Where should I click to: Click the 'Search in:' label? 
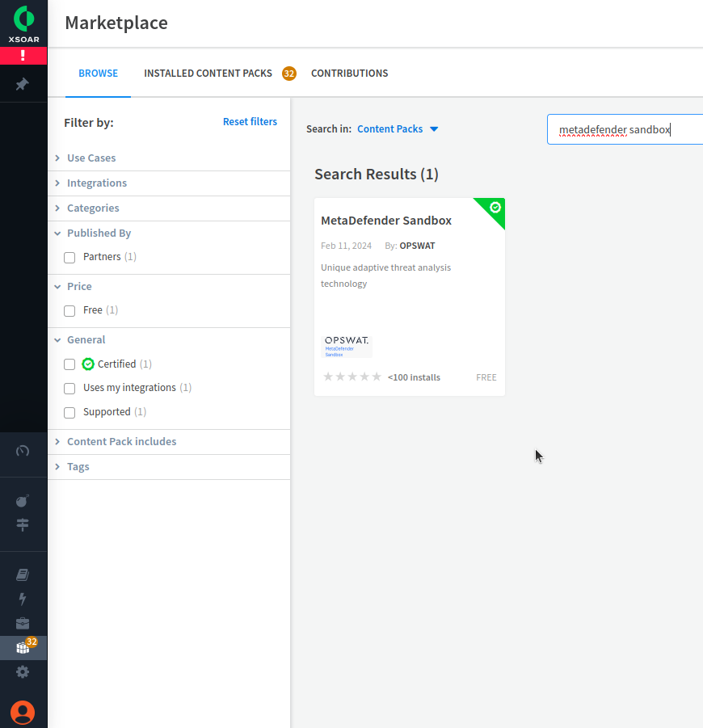tap(329, 129)
